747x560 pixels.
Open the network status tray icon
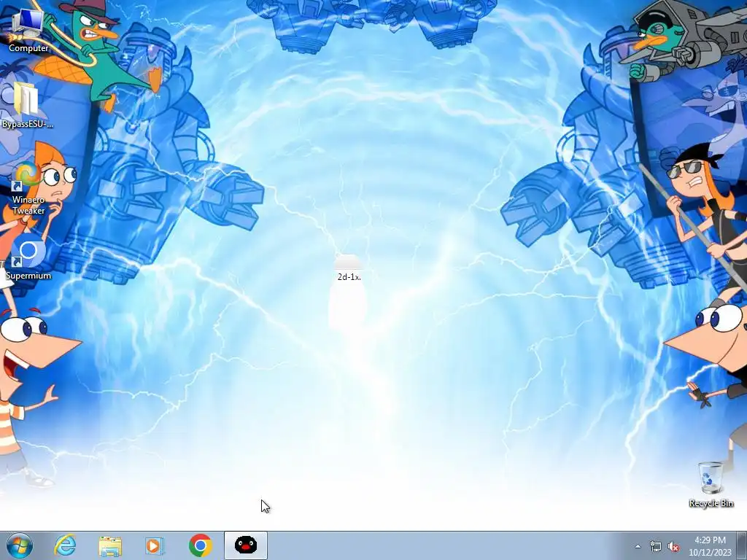pyautogui.click(x=656, y=547)
